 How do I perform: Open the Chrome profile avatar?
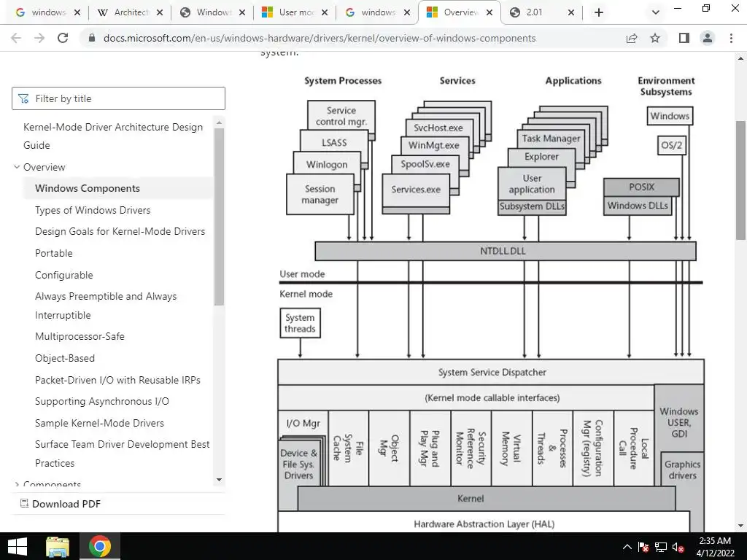[x=708, y=38]
